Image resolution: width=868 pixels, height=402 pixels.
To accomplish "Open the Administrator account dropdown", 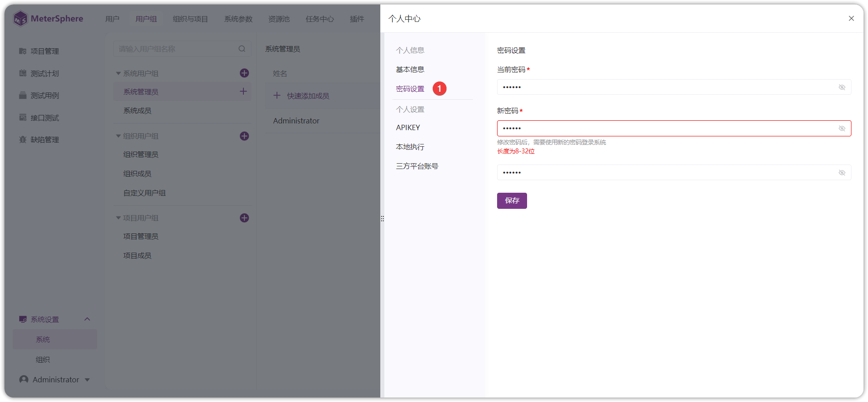I will 87,380.
